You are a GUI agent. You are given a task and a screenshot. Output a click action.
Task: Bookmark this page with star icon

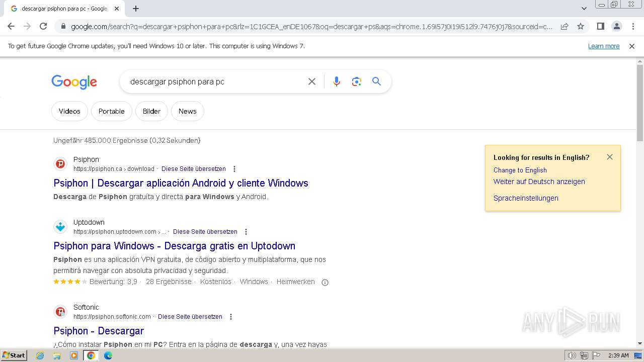(x=581, y=26)
